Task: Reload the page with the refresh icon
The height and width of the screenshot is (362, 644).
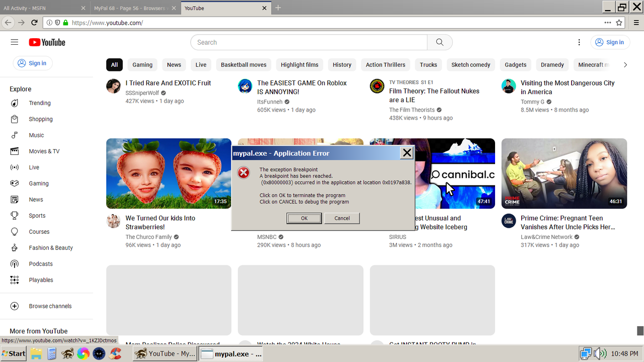Action: click(34, 23)
